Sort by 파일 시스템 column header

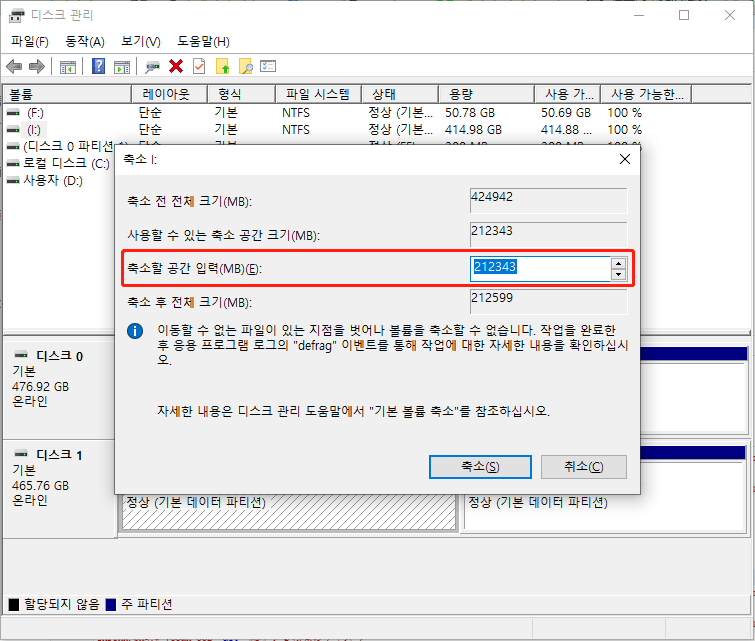point(317,94)
